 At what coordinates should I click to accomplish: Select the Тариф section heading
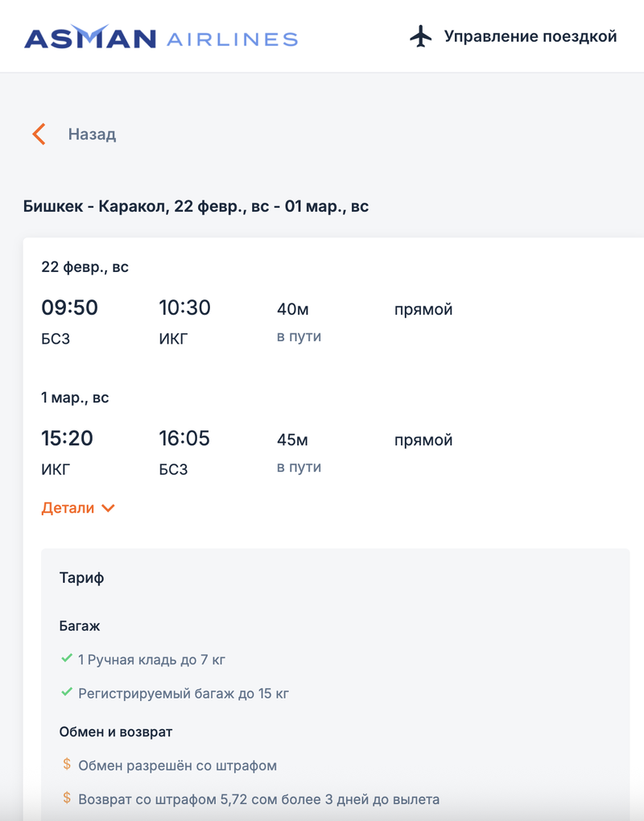tap(81, 577)
